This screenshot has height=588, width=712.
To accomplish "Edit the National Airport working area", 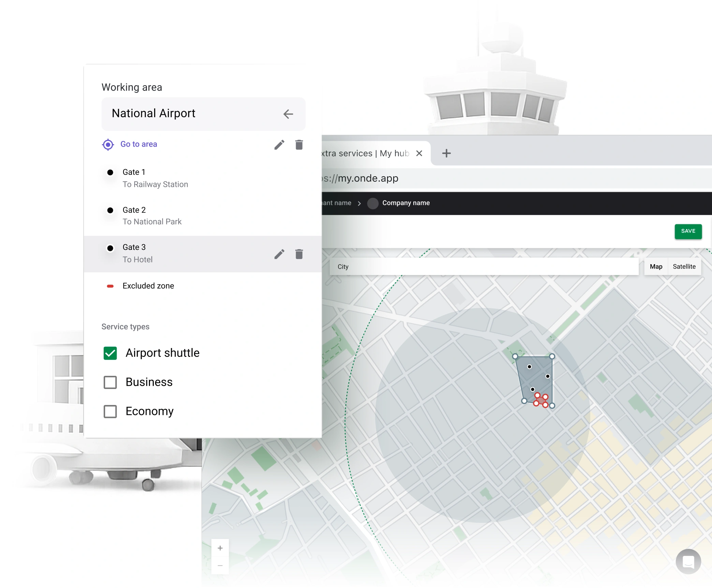I will click(x=279, y=145).
